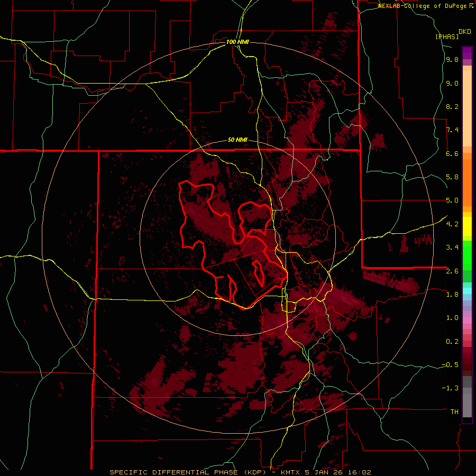The image size is (476, 476).
Task: Click the 0.2 value on the color scale
Action: [x=452, y=342]
